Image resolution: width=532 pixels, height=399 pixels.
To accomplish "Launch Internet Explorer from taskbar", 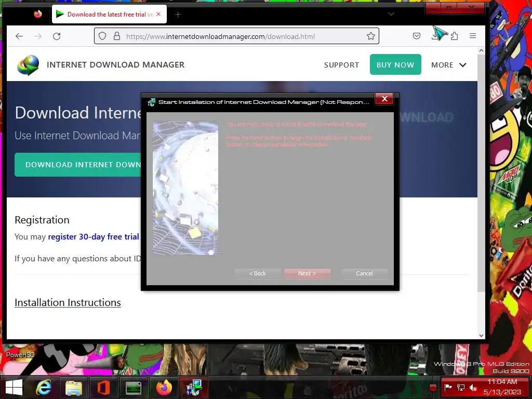I will (44, 387).
